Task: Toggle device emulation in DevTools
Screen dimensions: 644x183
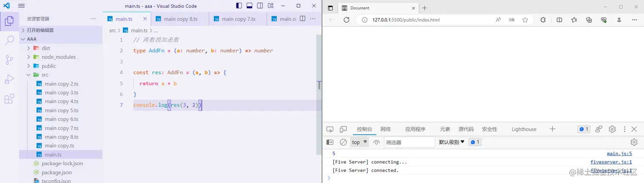Action: 343,129
